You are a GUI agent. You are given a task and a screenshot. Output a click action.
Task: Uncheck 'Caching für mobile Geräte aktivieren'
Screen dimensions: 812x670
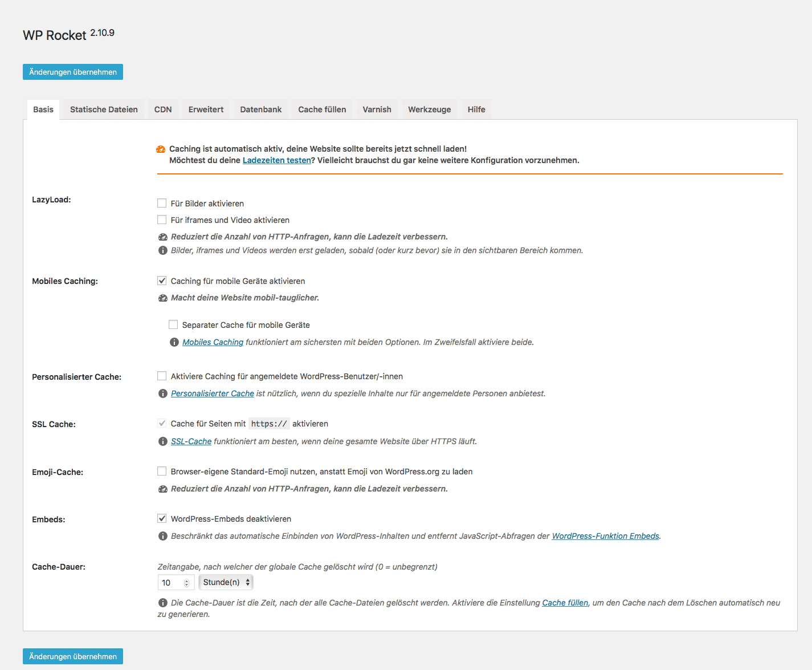(162, 281)
